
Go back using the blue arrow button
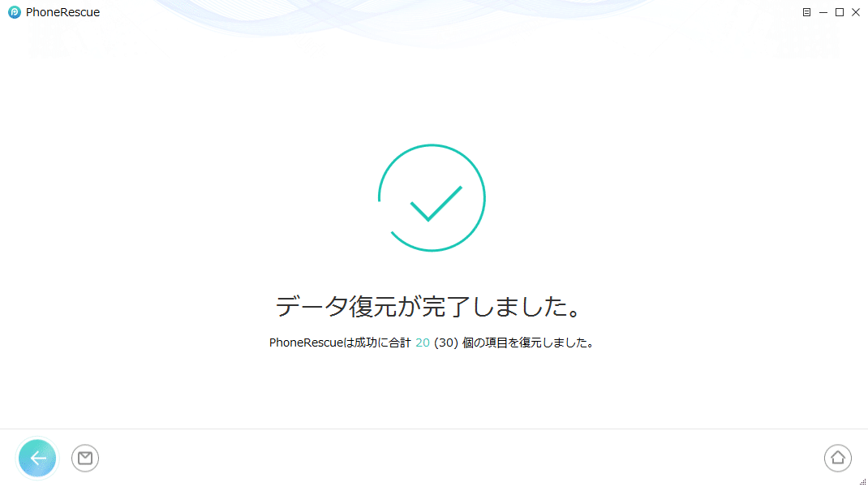(x=37, y=459)
